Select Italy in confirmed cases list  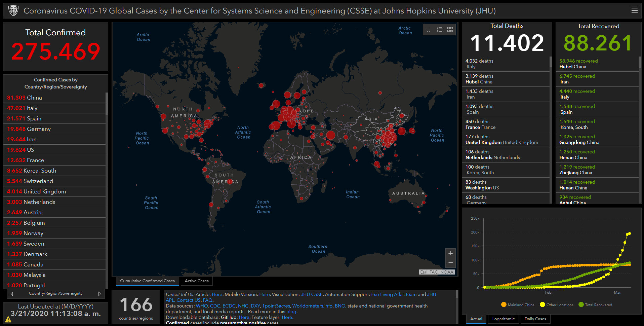coord(32,108)
